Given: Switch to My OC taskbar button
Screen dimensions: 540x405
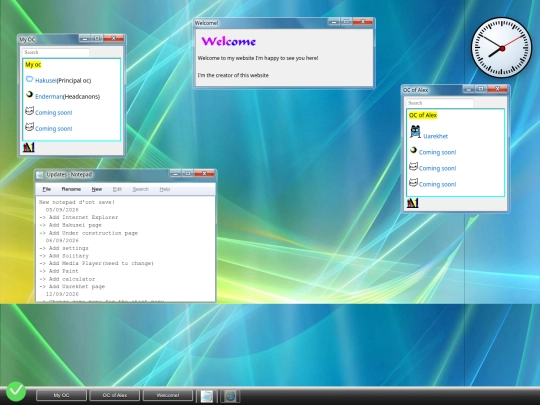Looking at the screenshot, I should [x=61, y=395].
